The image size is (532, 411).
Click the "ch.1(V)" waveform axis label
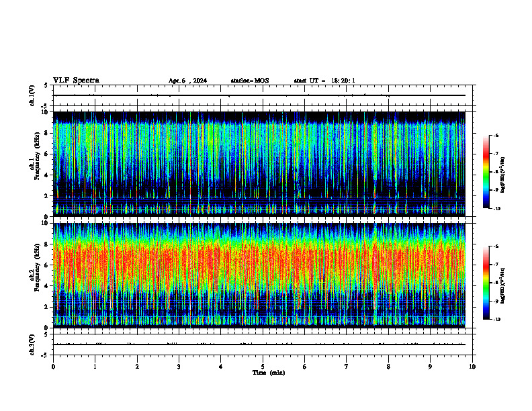click(x=32, y=95)
